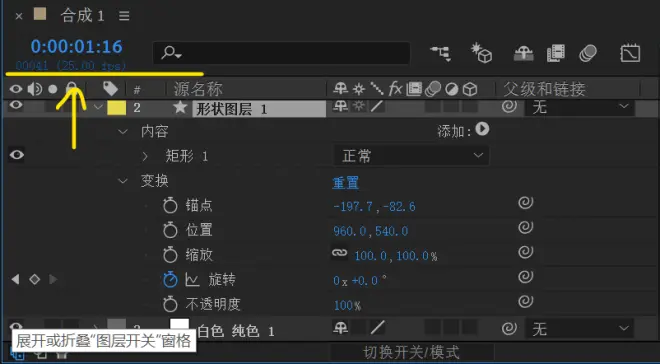The image size is (660, 364).
Task: Collapse the 变换 group
Action: click(x=123, y=181)
